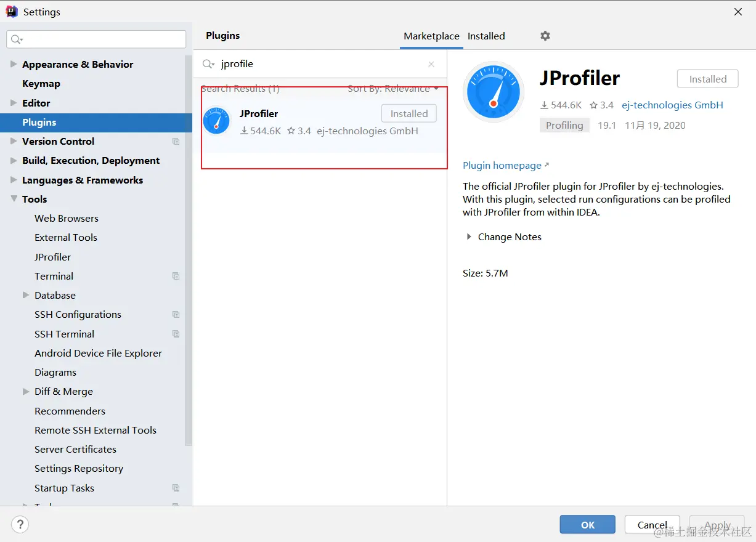Click Installed button in JProfiler result row
756x542 pixels.
(409, 113)
